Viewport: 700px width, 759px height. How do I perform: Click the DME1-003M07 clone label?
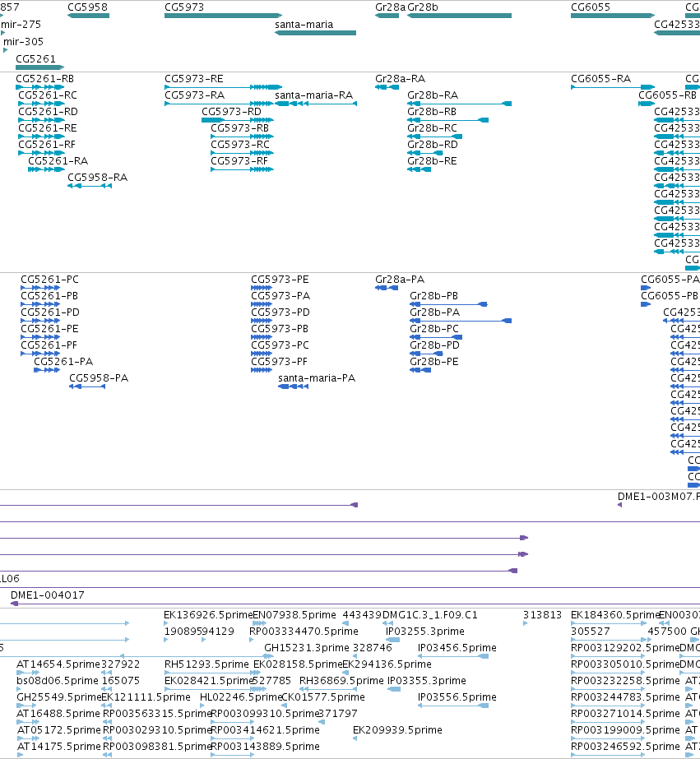click(658, 497)
